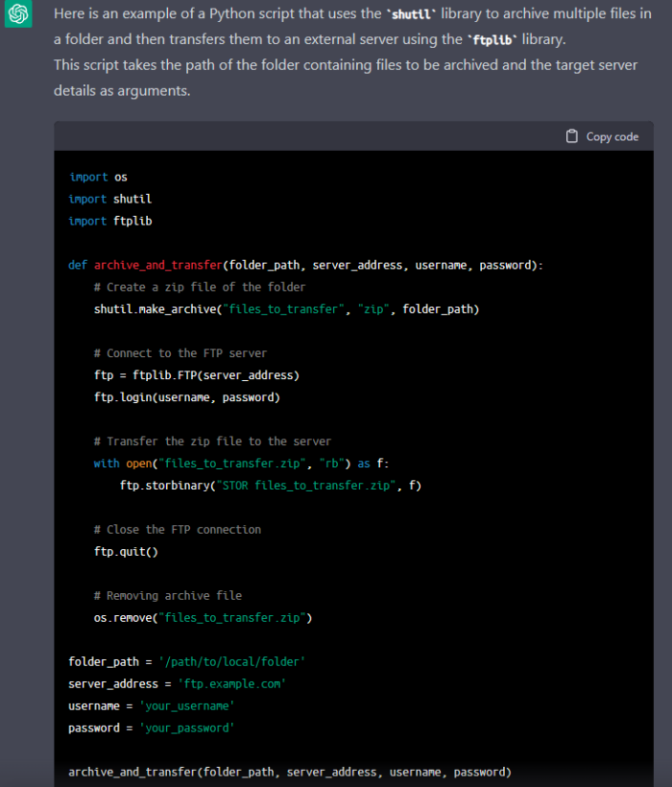Click the os.remove files_to_transfer.zip line
The height and width of the screenshot is (787, 672).
[203, 617]
